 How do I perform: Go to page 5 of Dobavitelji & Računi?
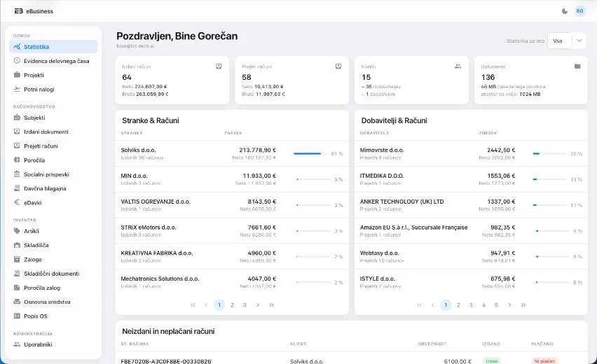pyautogui.click(x=497, y=305)
